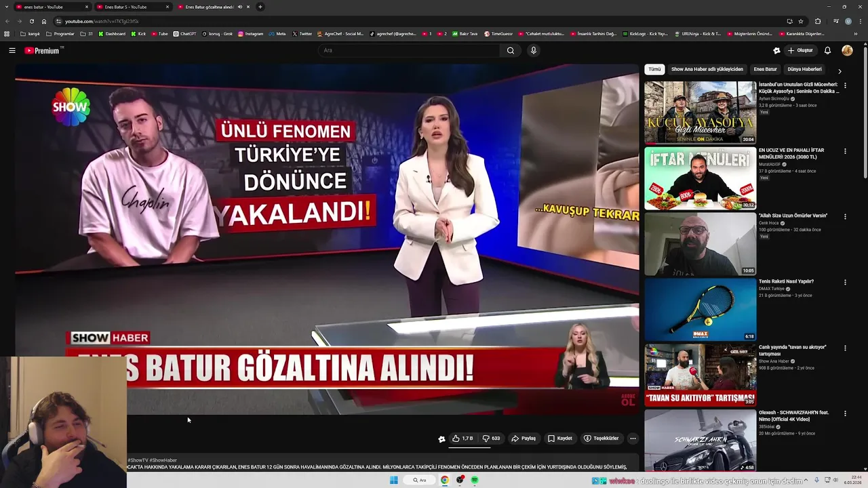The image size is (868, 488).
Task: Open more actions ellipsis under video
Action: tap(633, 439)
